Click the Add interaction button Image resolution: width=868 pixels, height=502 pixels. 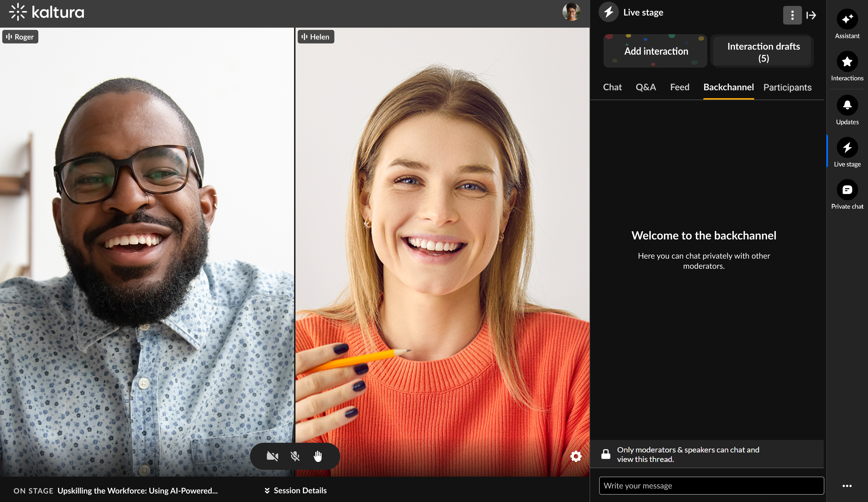(656, 51)
